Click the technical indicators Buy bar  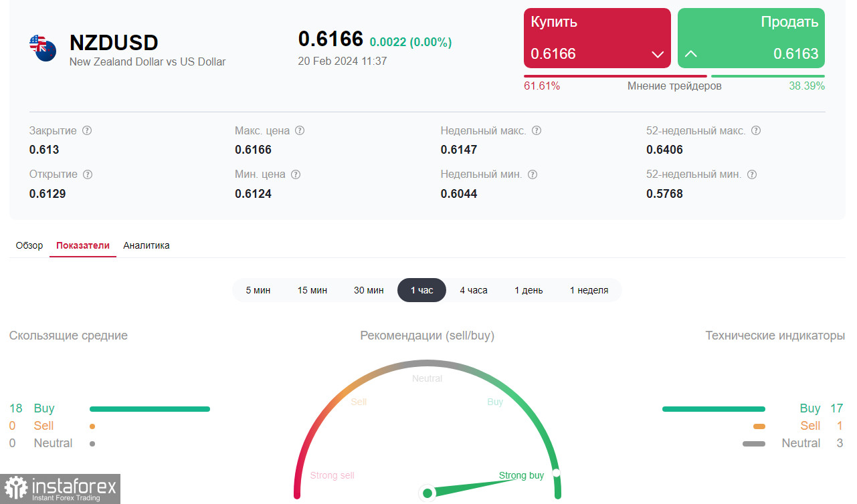click(714, 409)
